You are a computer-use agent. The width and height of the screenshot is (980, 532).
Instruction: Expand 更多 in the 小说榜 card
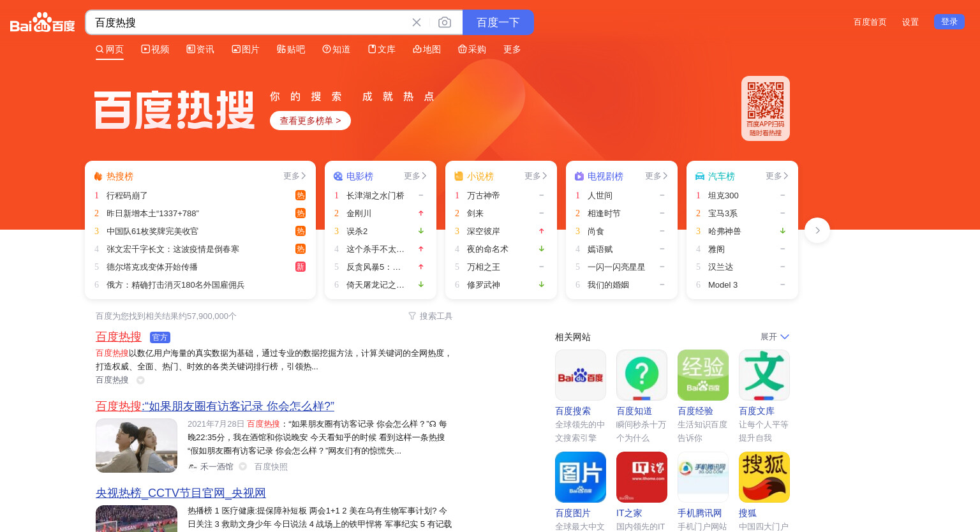click(x=536, y=176)
